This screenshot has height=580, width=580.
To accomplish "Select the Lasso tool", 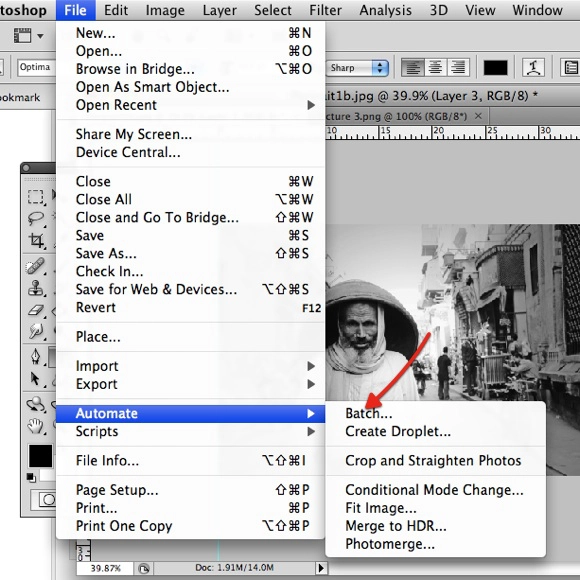I will coord(36,218).
